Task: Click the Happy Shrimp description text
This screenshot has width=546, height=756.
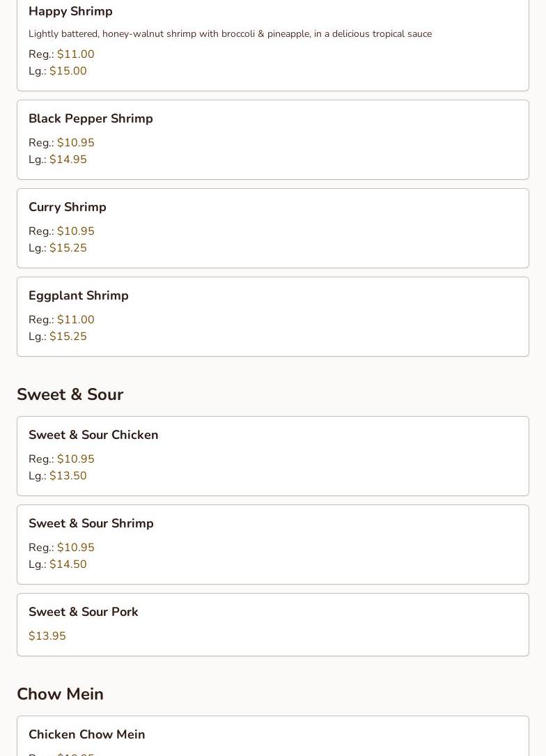Action: click(230, 33)
